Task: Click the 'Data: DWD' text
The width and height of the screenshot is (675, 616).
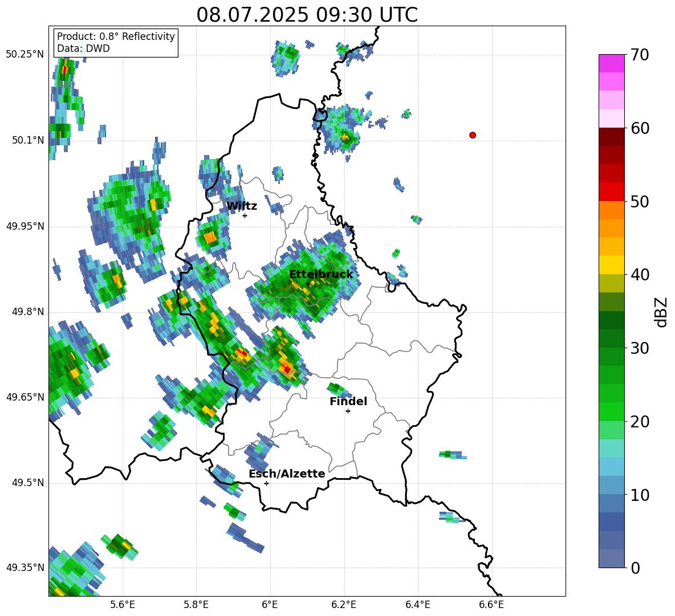Action: [83, 48]
